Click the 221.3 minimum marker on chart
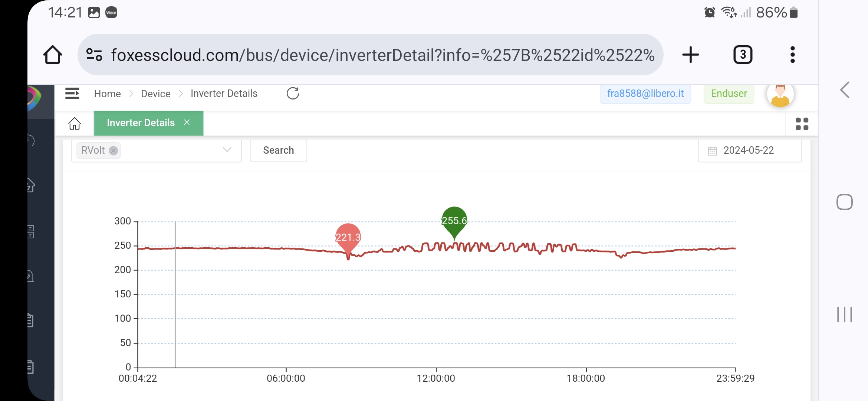868x401 pixels. coord(348,237)
